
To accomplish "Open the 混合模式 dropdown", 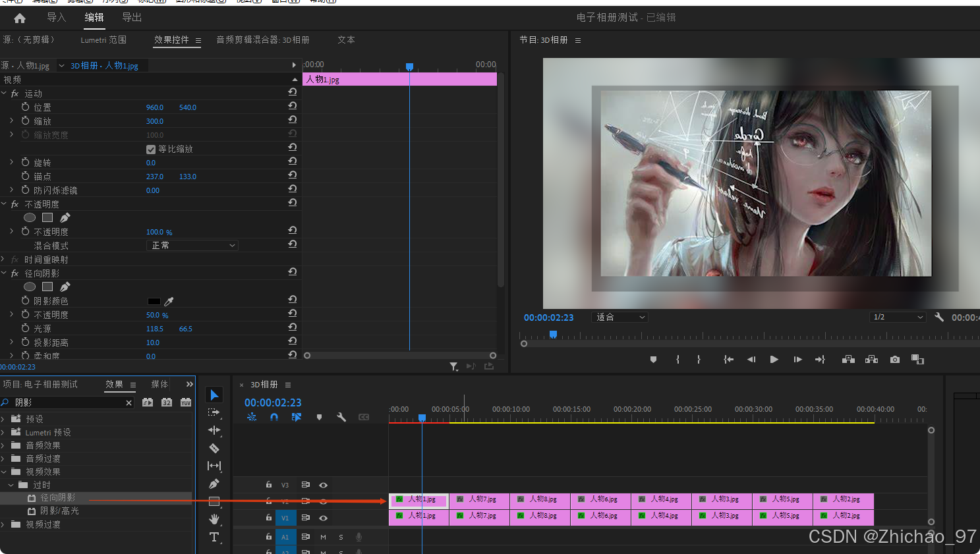I will point(192,245).
